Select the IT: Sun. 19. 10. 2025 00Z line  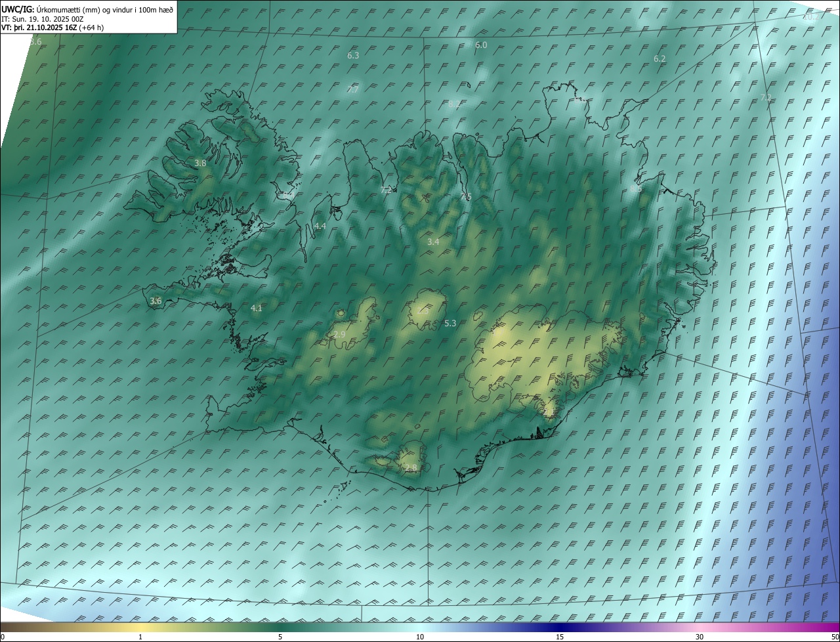(43, 19)
